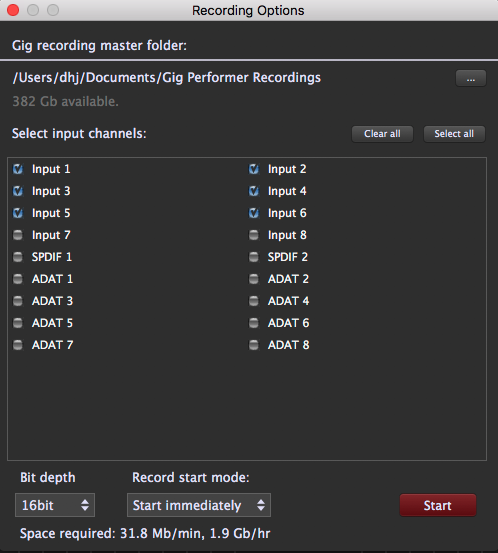The image size is (498, 553).
Task: Uncheck the Input 2 channel
Action: (x=254, y=169)
